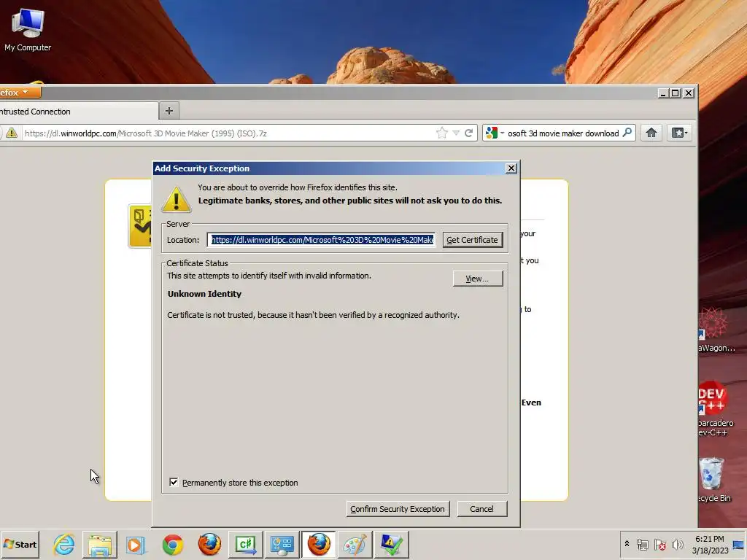The width and height of the screenshot is (747, 560).
Task: Open Embarcadero Dev-C++ desktop shortcut
Action: pos(716,408)
